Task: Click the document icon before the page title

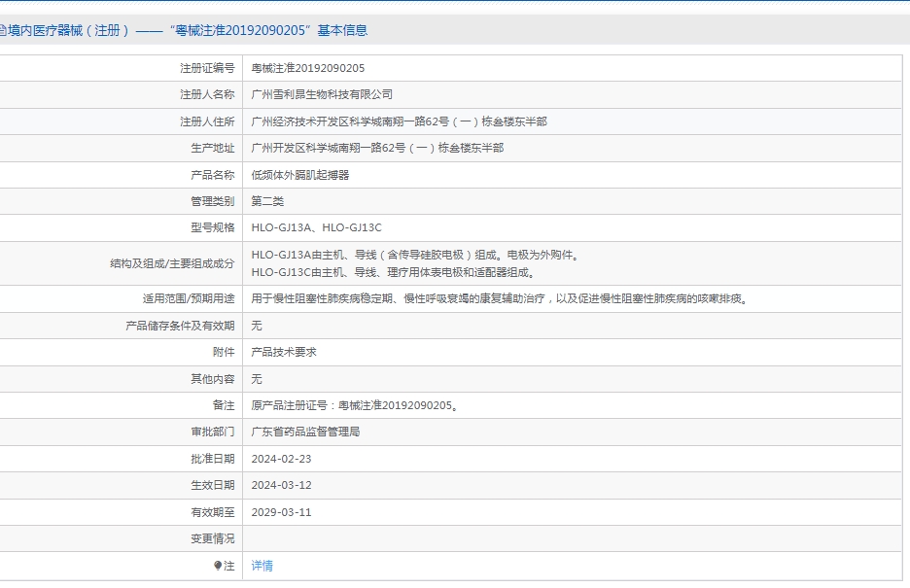Action: click(3, 30)
